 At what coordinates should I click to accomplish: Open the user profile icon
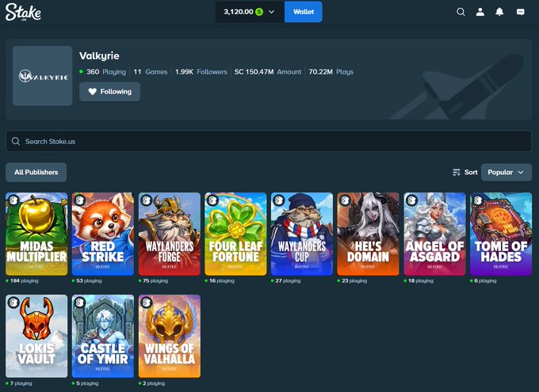tap(480, 12)
